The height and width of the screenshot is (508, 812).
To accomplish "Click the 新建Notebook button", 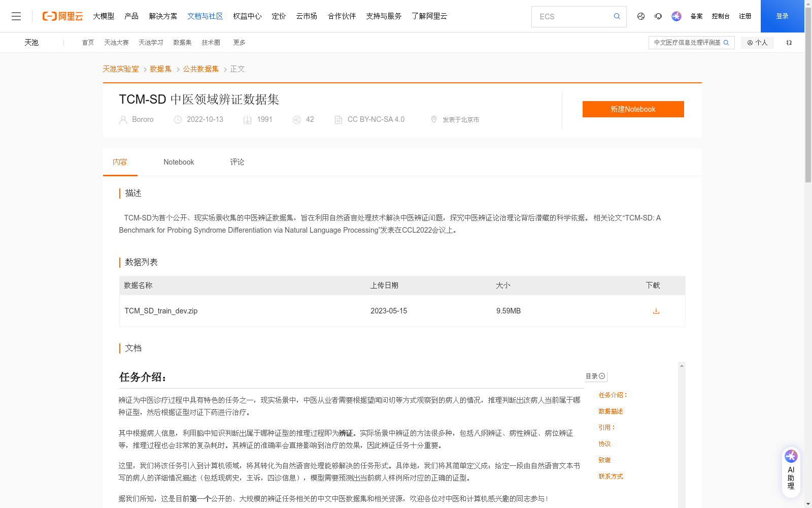I will pyautogui.click(x=633, y=109).
